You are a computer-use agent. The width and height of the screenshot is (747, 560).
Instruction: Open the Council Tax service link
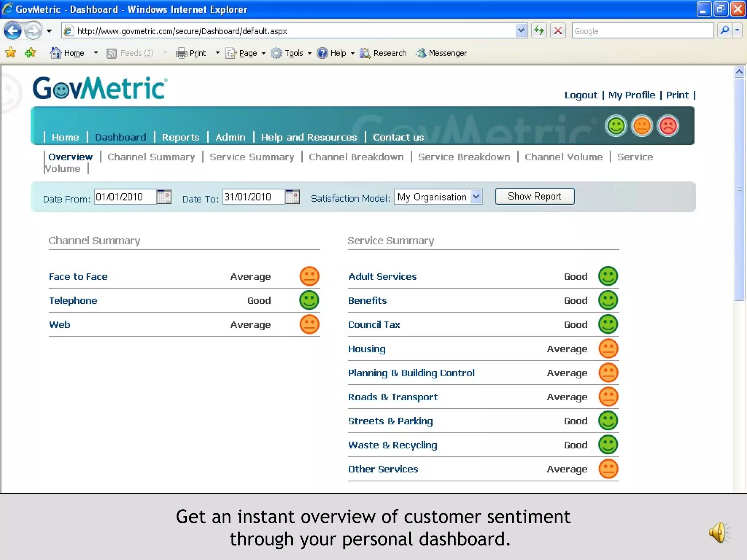(374, 325)
